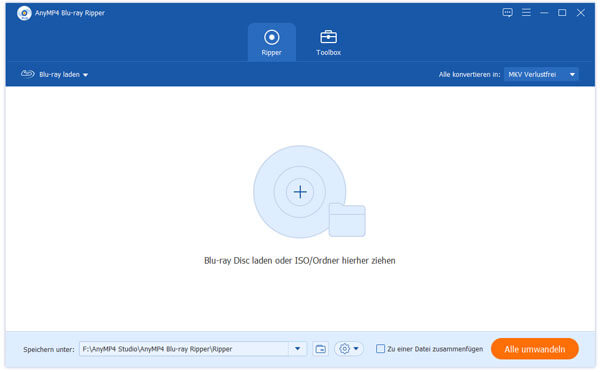Switch to the Toolbox tab
Viewport: 600px width, 372px height.
pos(328,42)
